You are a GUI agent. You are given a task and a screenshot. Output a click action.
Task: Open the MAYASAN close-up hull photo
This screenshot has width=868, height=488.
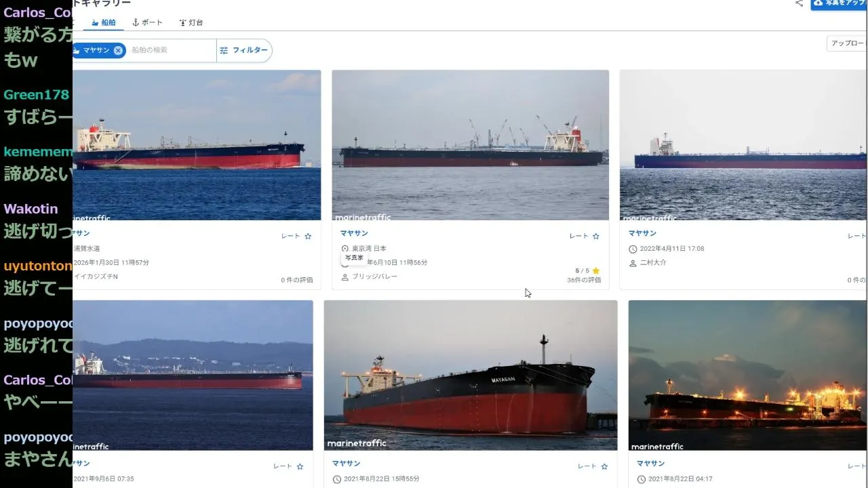(470, 375)
